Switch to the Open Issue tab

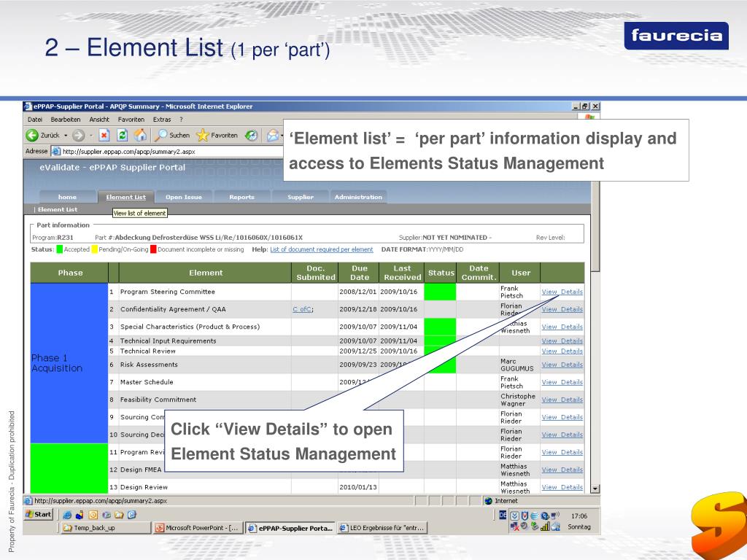[184, 197]
